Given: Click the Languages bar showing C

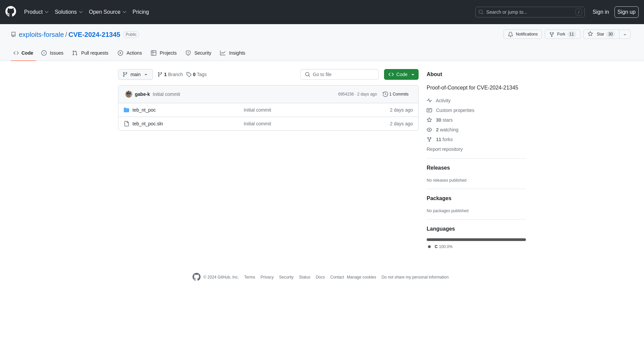Looking at the screenshot, I should click(476, 240).
